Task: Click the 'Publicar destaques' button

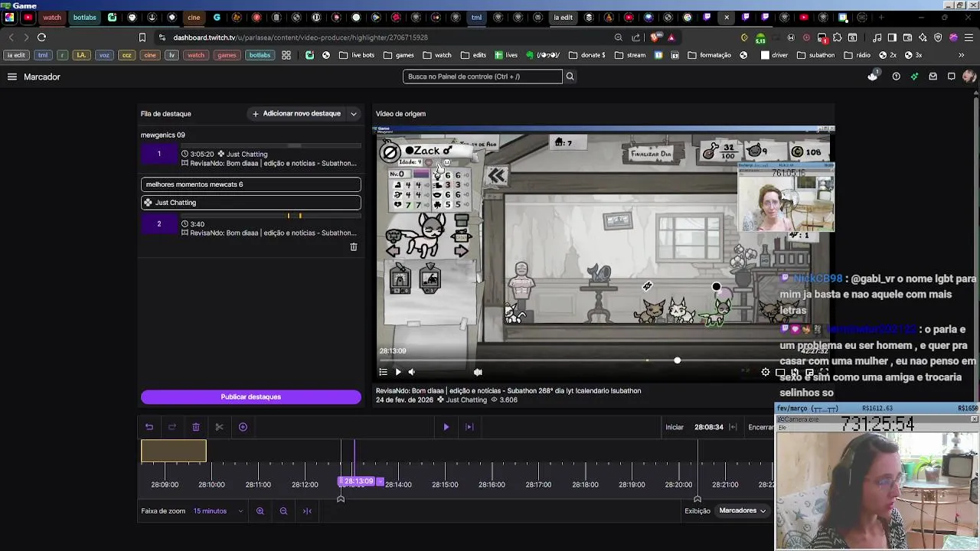Action: pyautogui.click(x=250, y=396)
